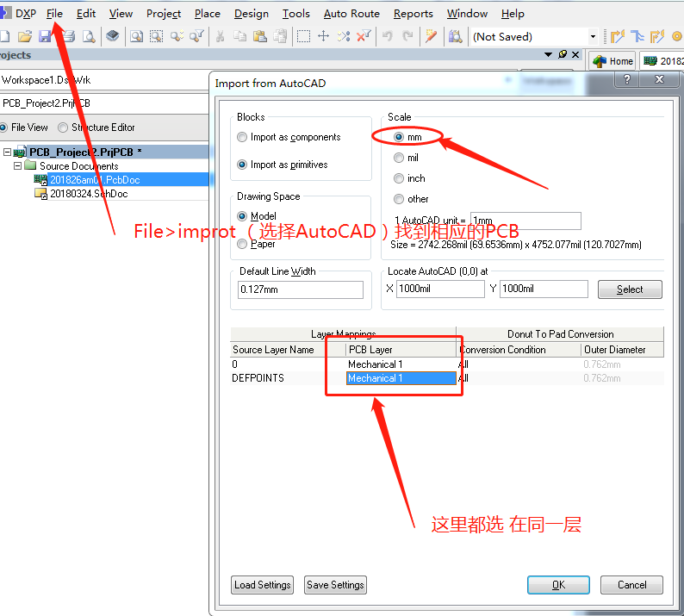The height and width of the screenshot is (616, 684).
Task: Select Import as components option
Action: click(x=242, y=137)
